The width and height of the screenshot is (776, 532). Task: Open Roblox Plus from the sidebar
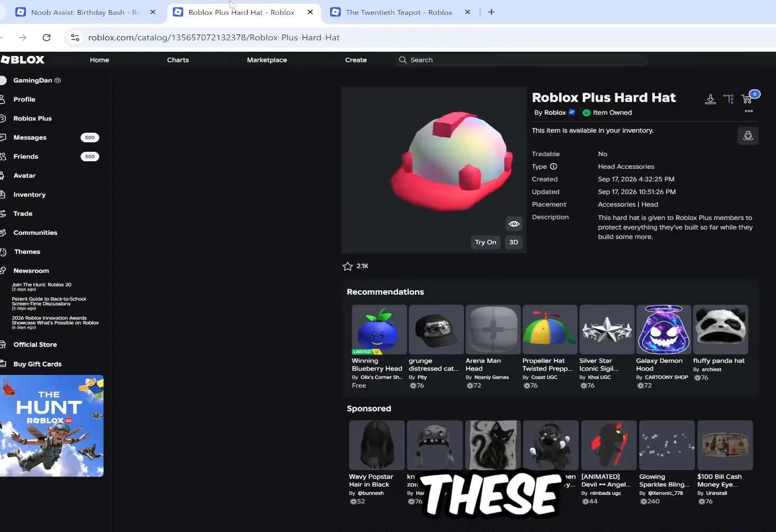click(x=32, y=118)
